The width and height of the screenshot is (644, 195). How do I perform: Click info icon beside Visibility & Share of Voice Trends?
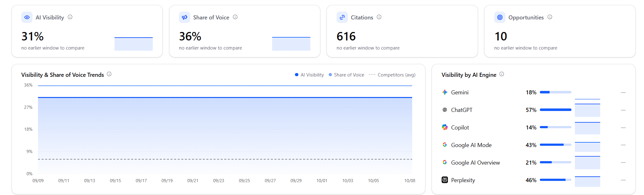[x=109, y=74]
